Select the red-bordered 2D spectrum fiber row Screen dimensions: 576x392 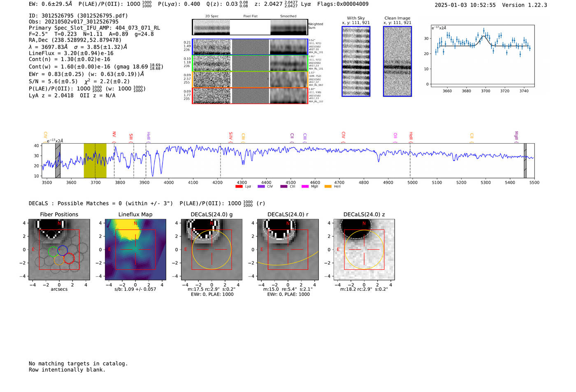coord(250,96)
